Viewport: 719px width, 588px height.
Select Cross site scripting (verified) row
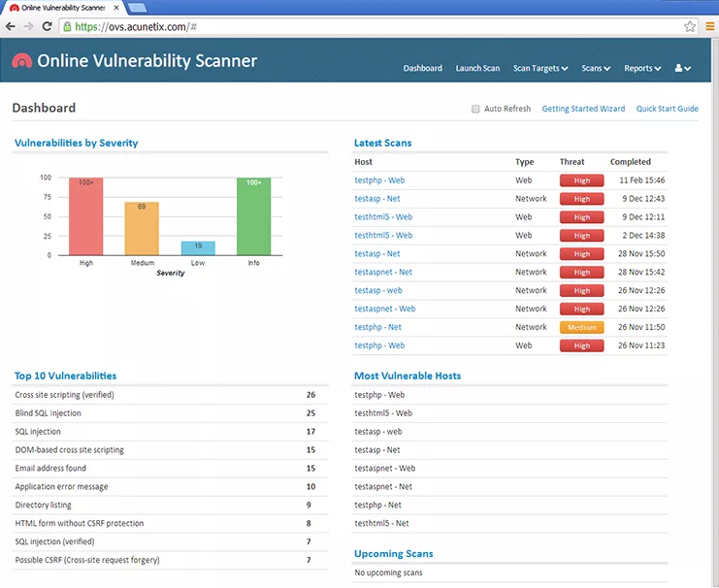170,395
